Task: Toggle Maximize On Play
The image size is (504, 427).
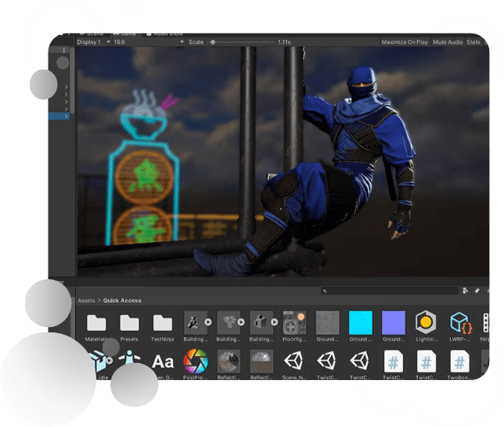Action: [x=405, y=42]
